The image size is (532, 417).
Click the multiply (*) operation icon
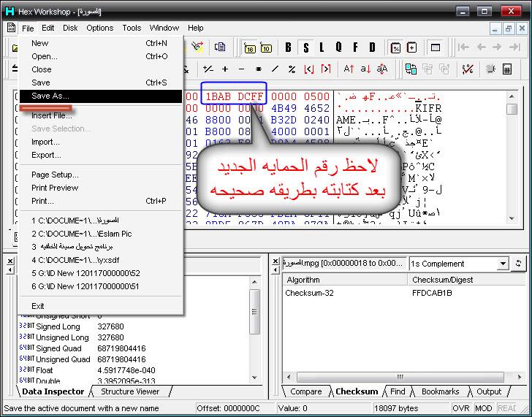(259, 69)
